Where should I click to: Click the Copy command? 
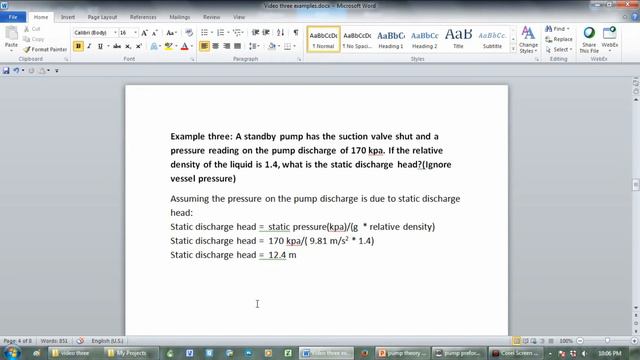click(34, 39)
